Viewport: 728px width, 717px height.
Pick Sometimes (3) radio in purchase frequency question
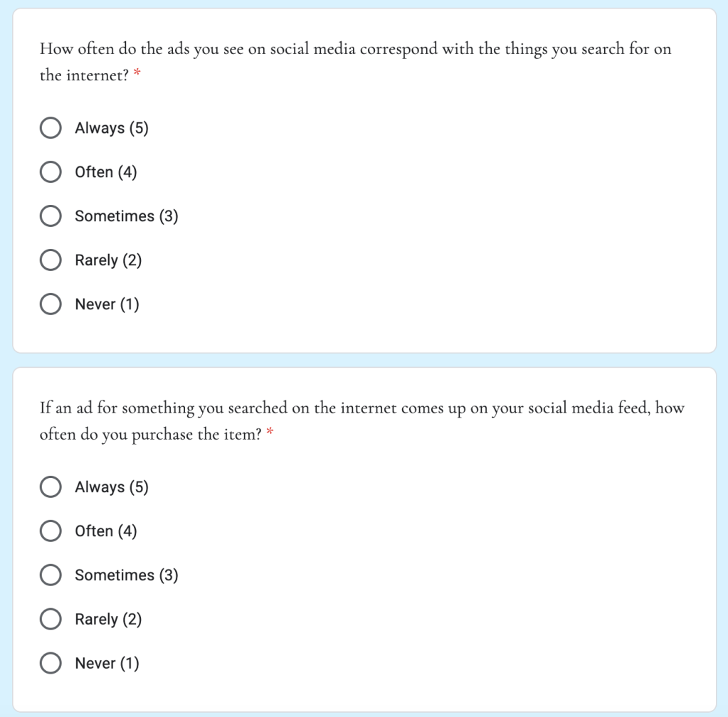51,576
